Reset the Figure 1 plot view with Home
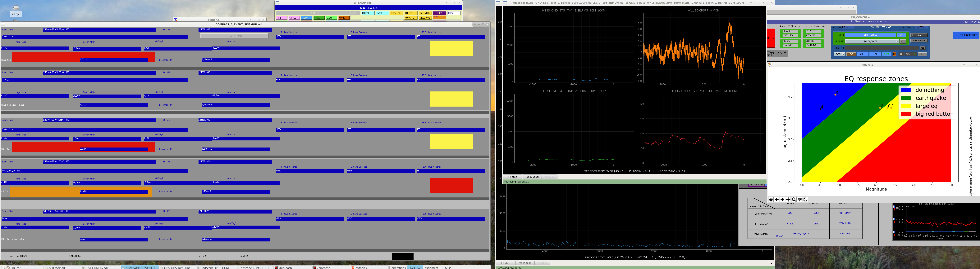 tap(771, 200)
